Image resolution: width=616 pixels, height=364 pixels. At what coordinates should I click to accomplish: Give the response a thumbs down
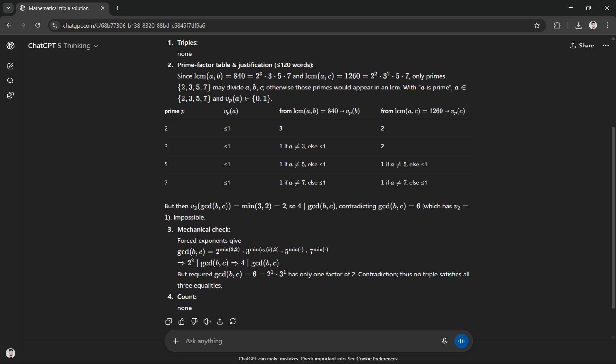(x=194, y=321)
